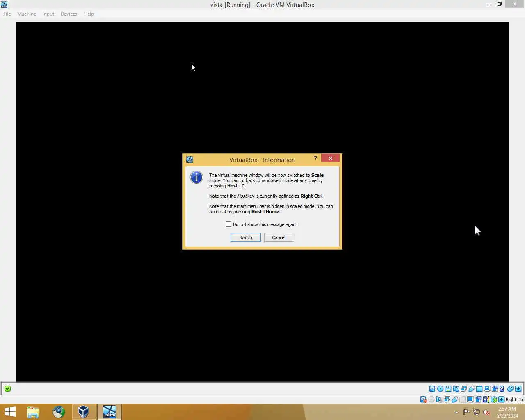The height and width of the screenshot is (420, 525).
Task: Open the Machine menu
Action: click(x=27, y=14)
